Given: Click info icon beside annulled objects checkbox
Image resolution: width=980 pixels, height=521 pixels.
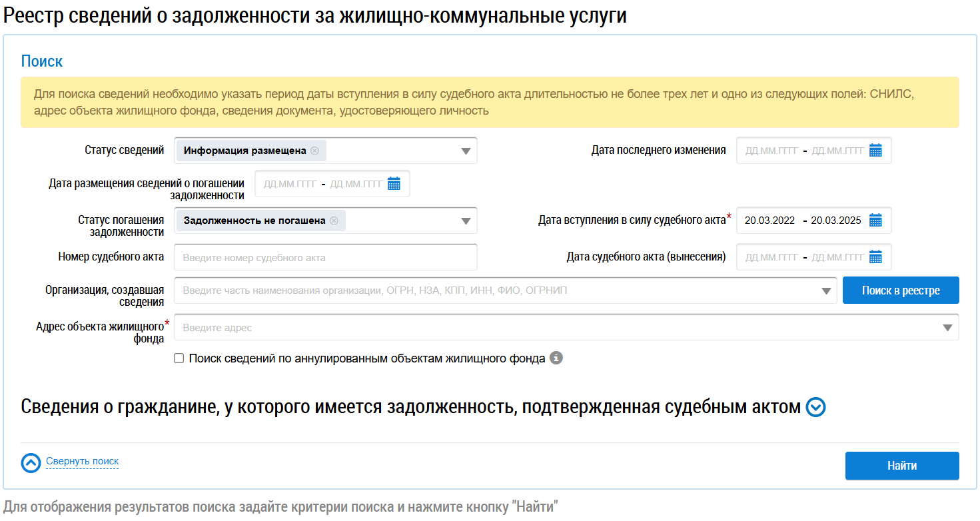Looking at the screenshot, I should click(x=556, y=358).
